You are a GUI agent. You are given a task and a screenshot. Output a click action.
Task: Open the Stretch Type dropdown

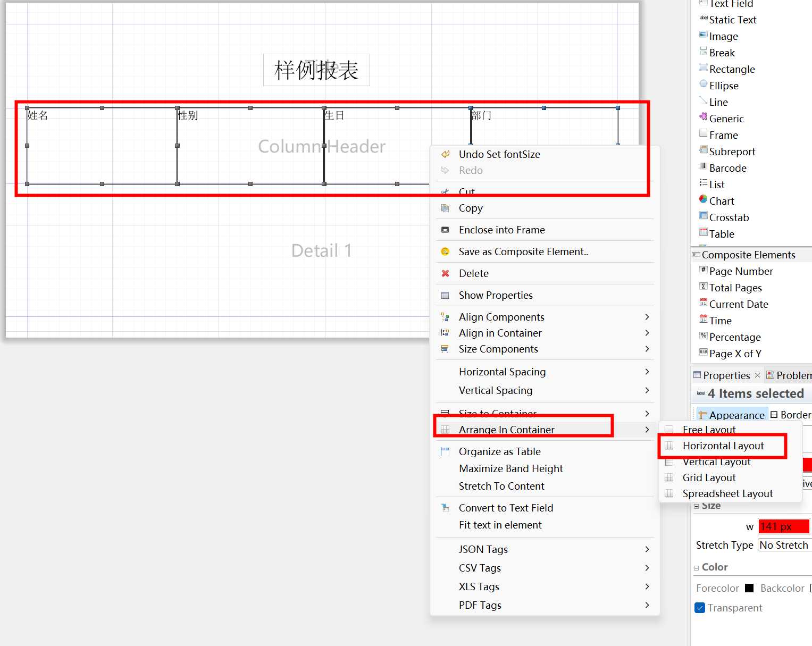[784, 545]
